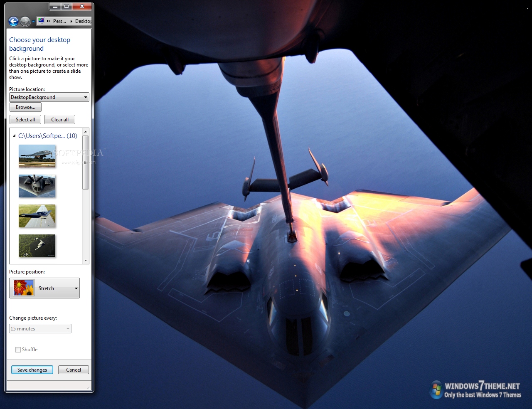Open the 15 minutes interval dropdown

click(40, 329)
